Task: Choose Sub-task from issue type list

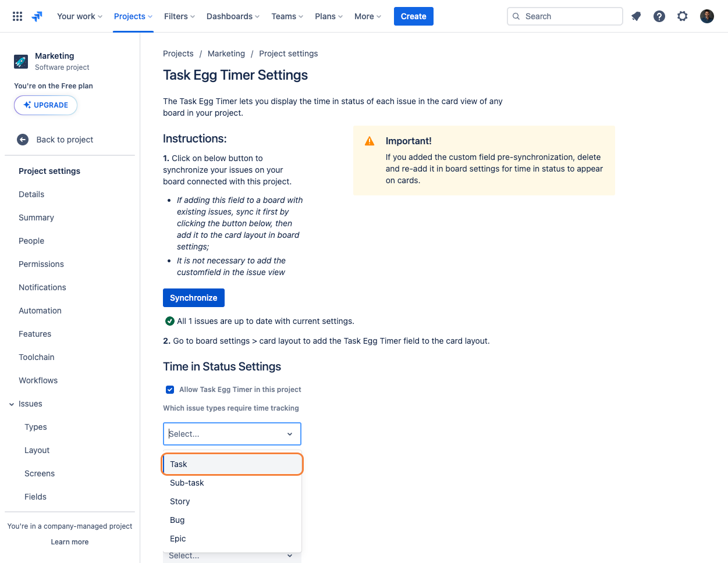Action: coord(232,483)
